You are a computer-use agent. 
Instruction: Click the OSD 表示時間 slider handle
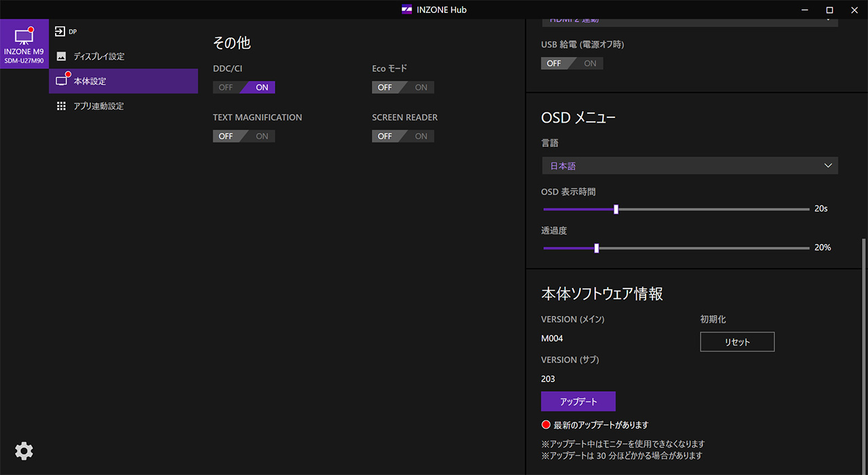pos(616,209)
